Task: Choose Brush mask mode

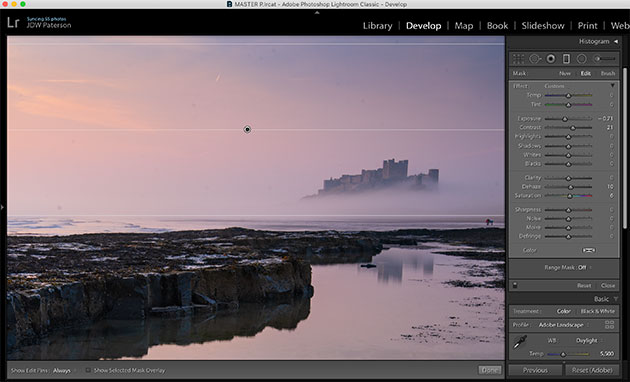Action: (x=608, y=74)
